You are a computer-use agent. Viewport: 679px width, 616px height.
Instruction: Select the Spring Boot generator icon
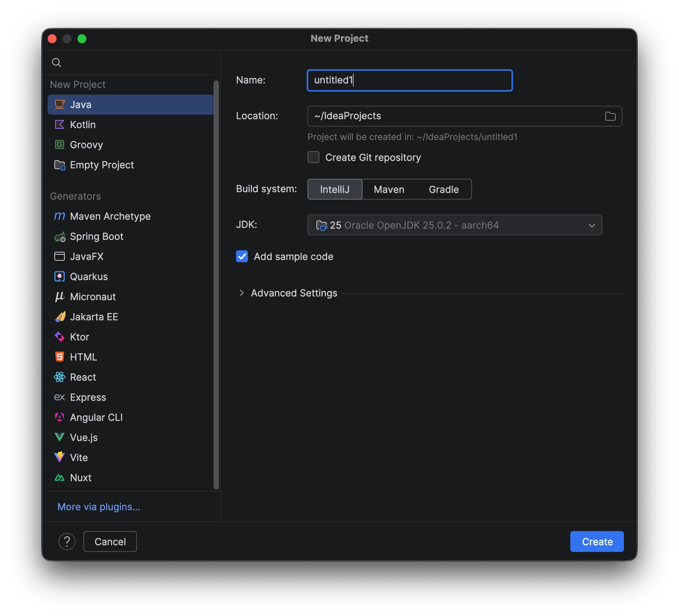pos(60,236)
